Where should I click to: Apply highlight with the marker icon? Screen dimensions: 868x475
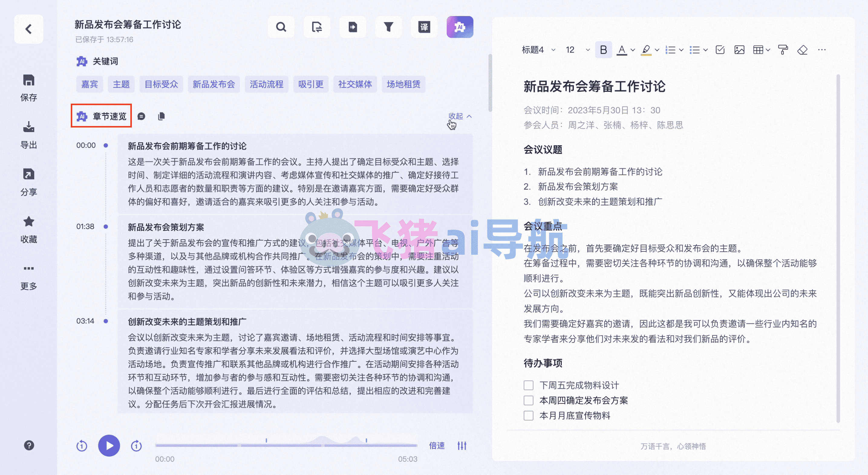(646, 50)
